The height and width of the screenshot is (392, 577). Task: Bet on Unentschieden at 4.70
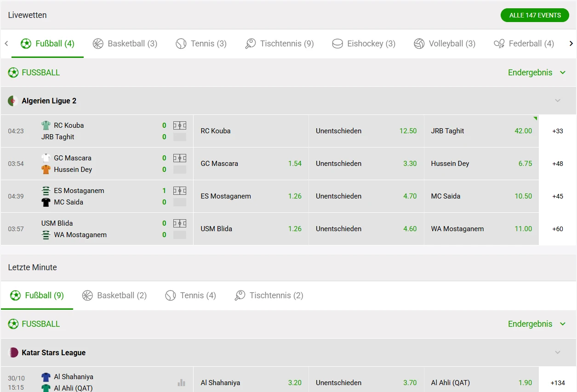pos(366,196)
